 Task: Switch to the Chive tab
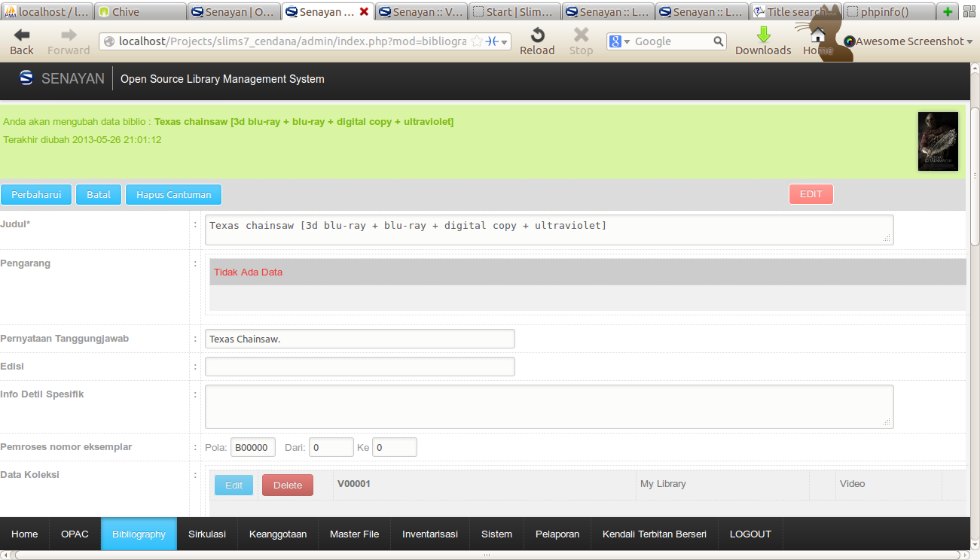[140, 12]
